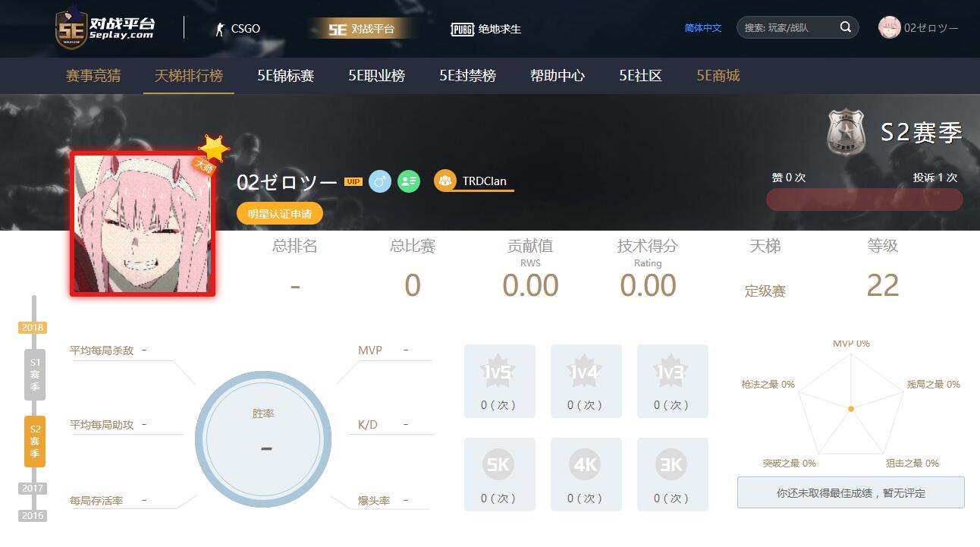The width and height of the screenshot is (980, 547).
Task: Go to the 绝地求生 PUBG section
Action: (x=486, y=29)
